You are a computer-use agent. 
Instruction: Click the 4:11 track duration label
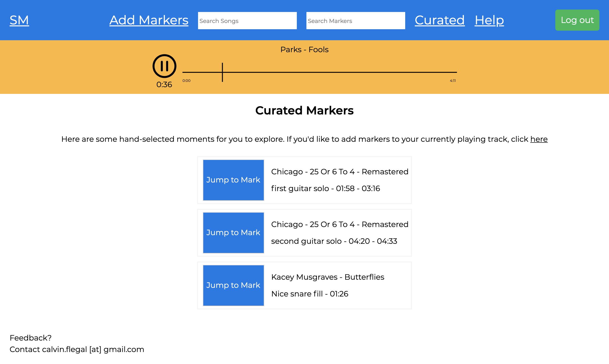point(453,80)
